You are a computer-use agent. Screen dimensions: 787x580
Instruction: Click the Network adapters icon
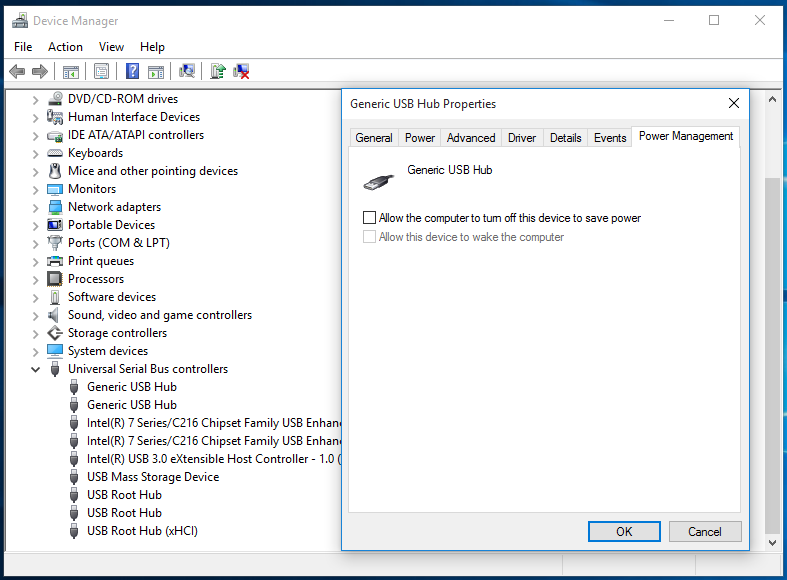tap(55, 207)
